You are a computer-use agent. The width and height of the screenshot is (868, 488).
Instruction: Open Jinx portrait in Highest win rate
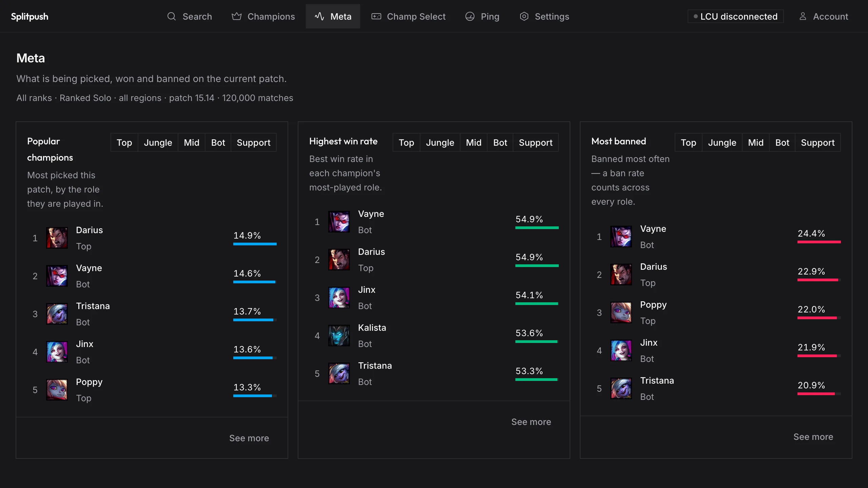tap(339, 298)
